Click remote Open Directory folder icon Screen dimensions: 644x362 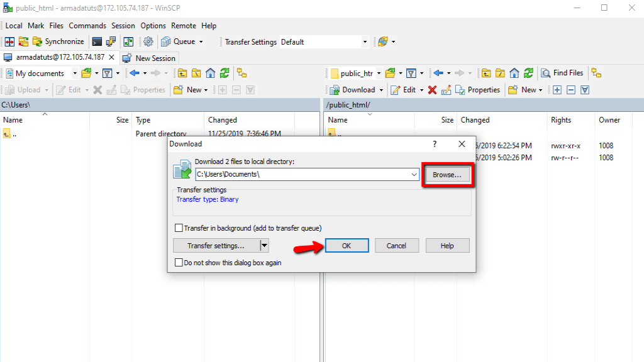390,74
